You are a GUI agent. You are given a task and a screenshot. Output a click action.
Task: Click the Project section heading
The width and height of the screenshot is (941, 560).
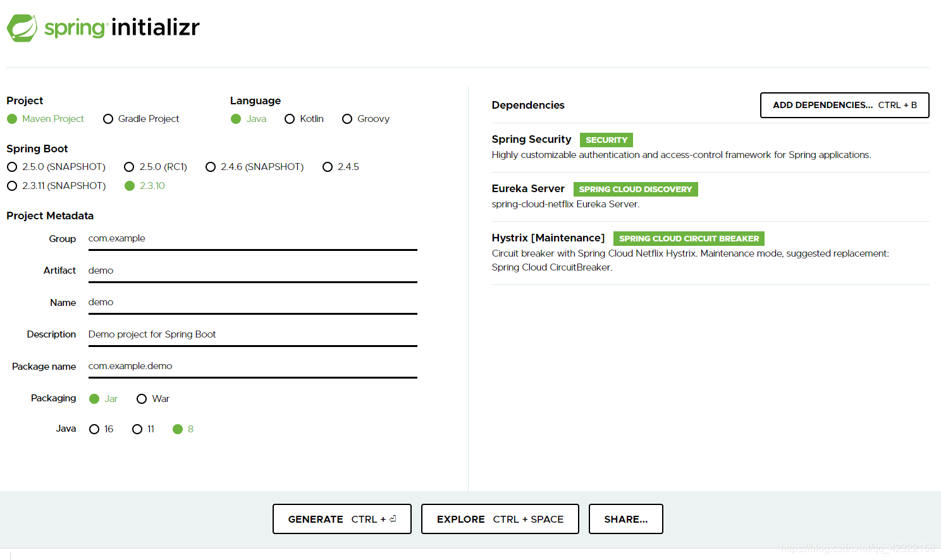pyautogui.click(x=25, y=100)
